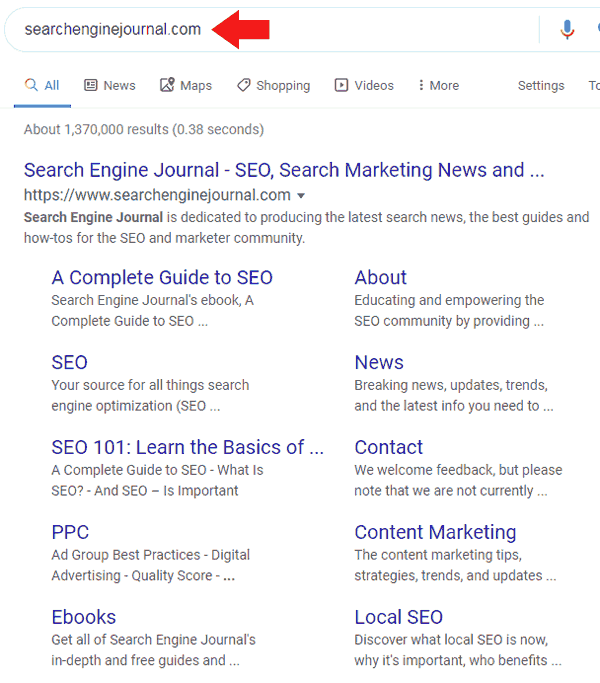Click the 'Search Engine Journal's ebook, A' snippet
Image resolution: width=600 pixels, height=683 pixels.
pyautogui.click(x=153, y=311)
